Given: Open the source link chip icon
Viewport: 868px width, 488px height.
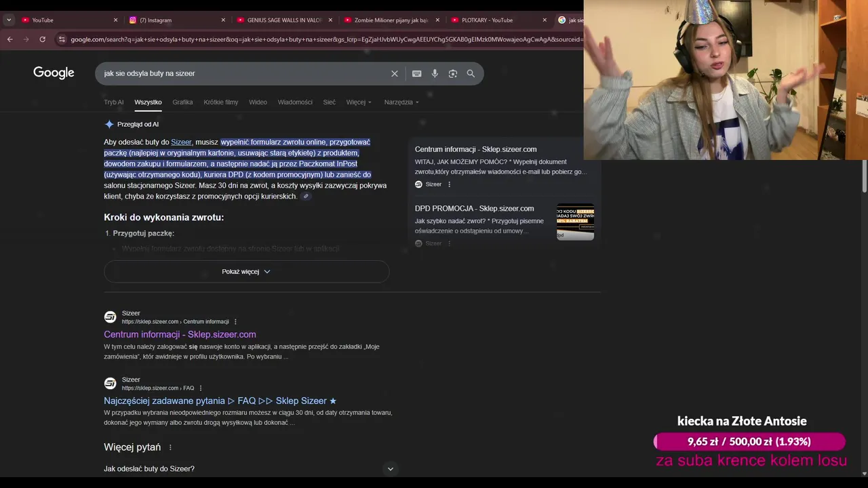Looking at the screenshot, I should click(x=306, y=197).
